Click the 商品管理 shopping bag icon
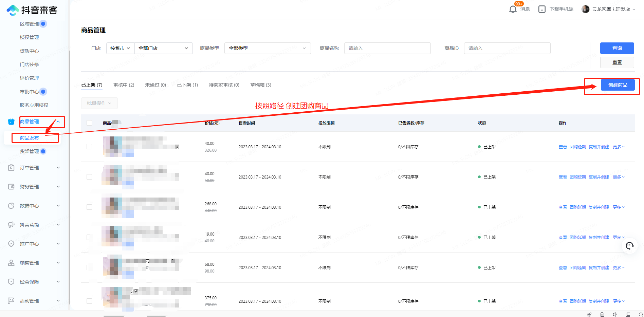This screenshot has height=317, width=644. tap(11, 122)
